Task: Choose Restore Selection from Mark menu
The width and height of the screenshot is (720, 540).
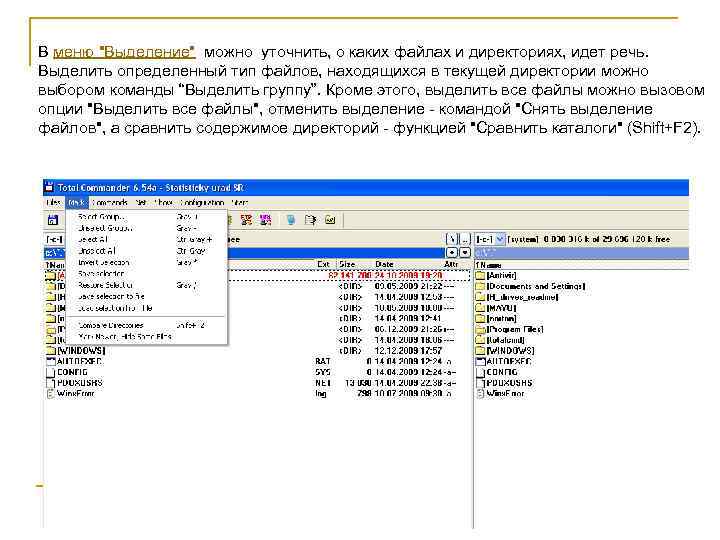Action: click(146, 285)
